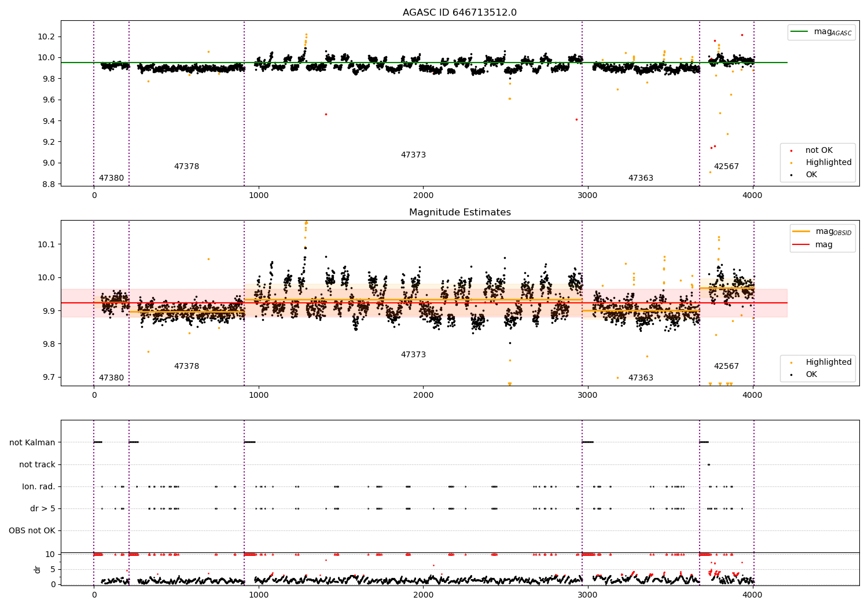
Task: Click OBSID label 47373 in top plot
Action: pos(413,155)
